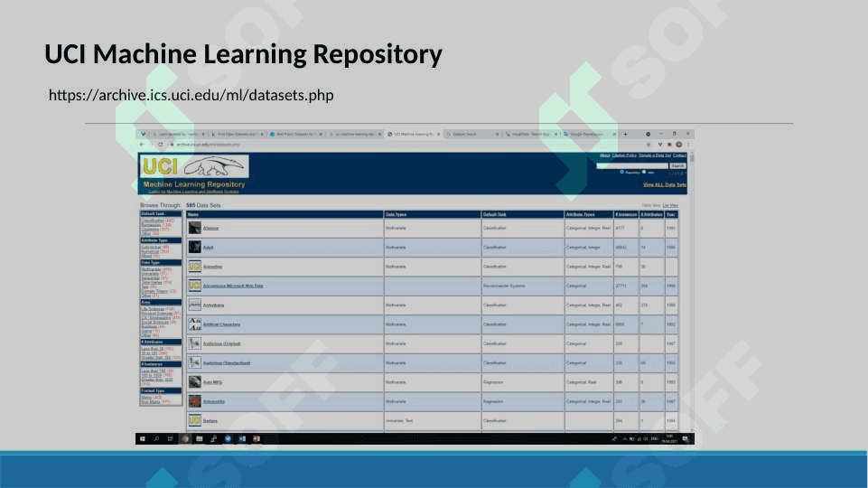Open Artificial Characters dataset link
Screen dimensions: 868x488
(x=221, y=324)
